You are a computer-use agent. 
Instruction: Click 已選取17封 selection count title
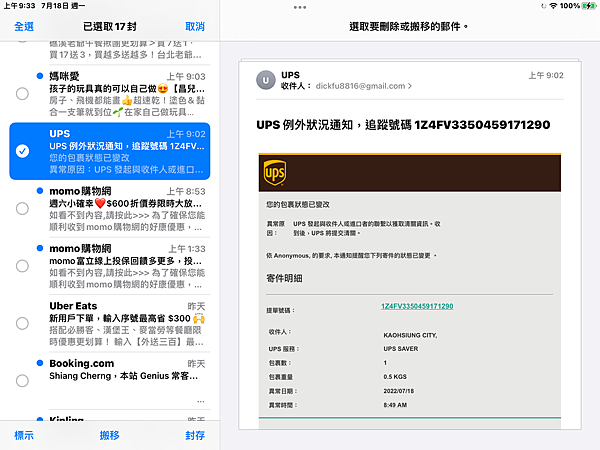[109, 26]
